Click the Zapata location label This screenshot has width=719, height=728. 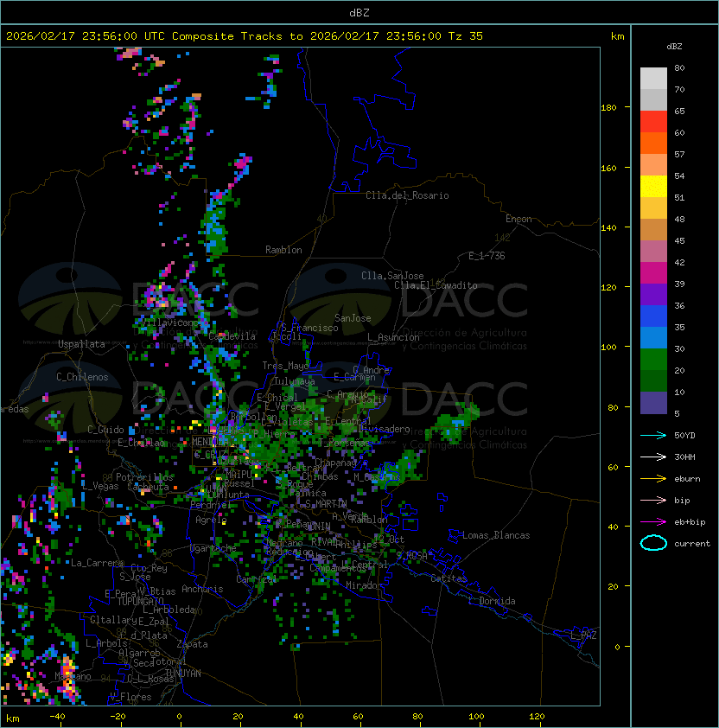(x=192, y=644)
